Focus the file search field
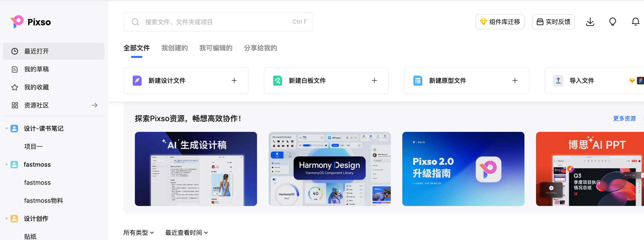The width and height of the screenshot is (644, 240). tap(218, 22)
